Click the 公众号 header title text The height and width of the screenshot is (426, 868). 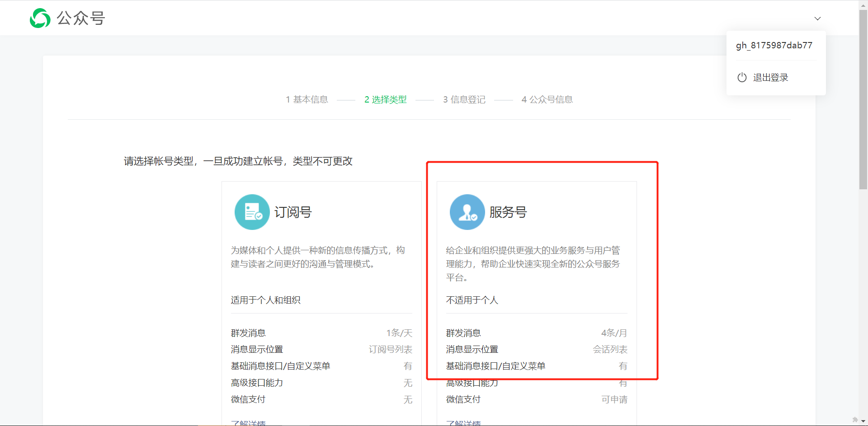click(81, 18)
